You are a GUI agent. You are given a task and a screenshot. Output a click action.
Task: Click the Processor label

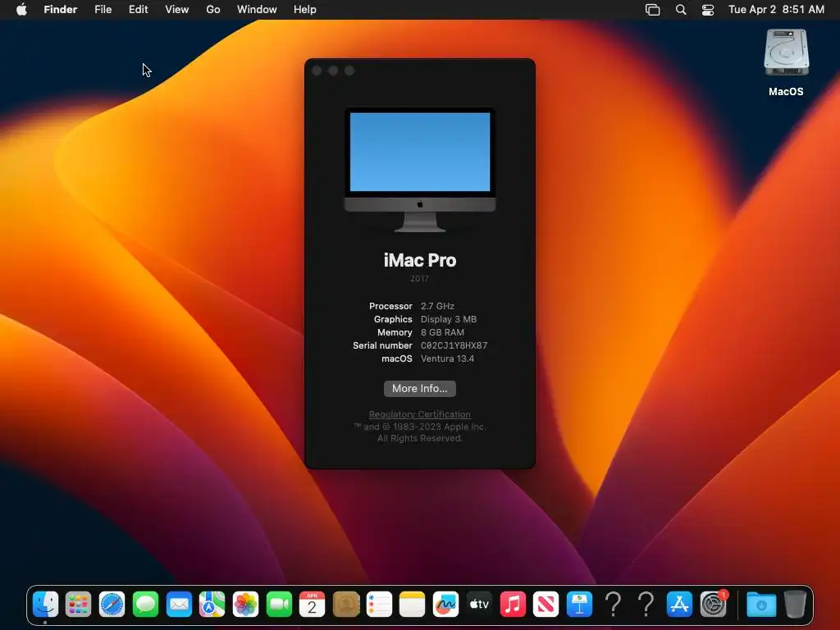click(390, 306)
